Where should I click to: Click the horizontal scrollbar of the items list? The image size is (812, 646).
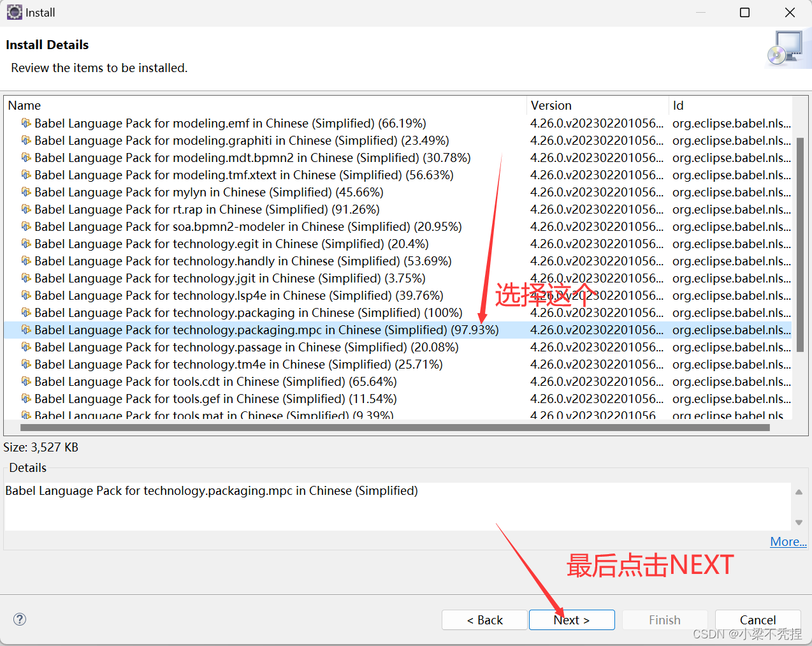coord(395,428)
